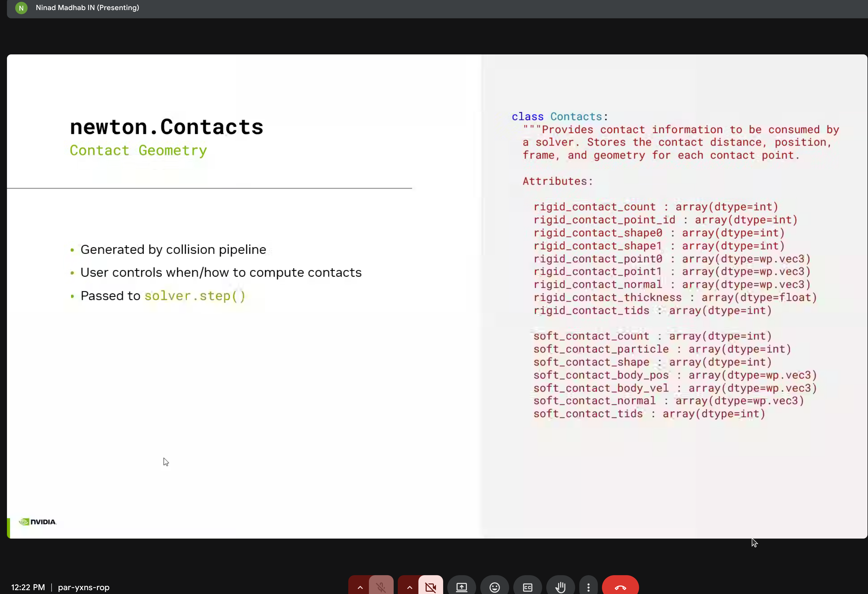Open the emoji reactions icon

point(494,587)
